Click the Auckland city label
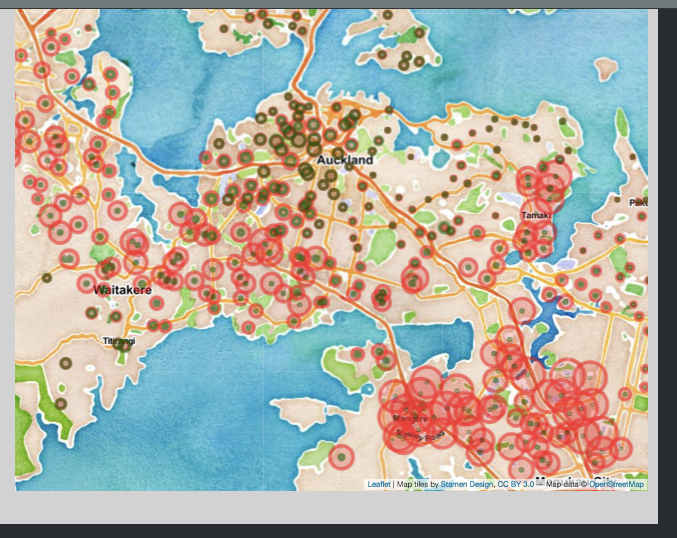The height and width of the screenshot is (538, 677). (344, 160)
